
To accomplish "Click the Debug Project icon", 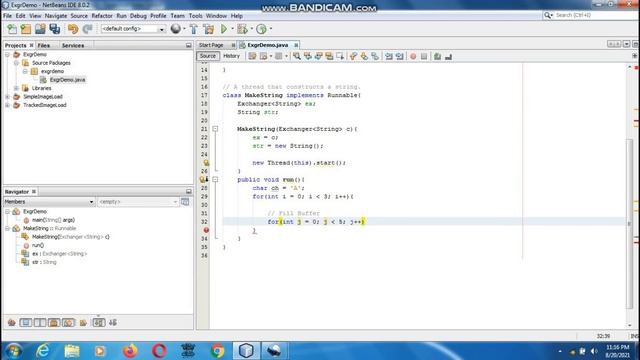I will tap(242, 29).
